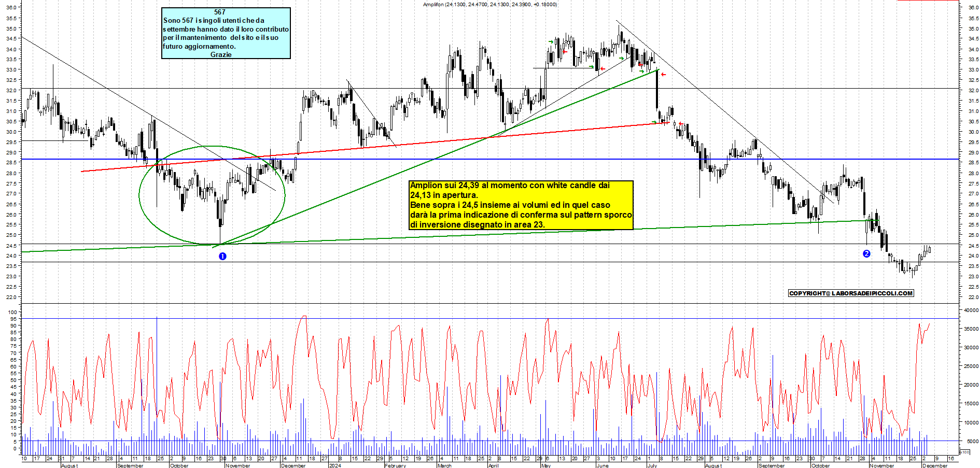
Task: Click the cyan '567' contributors note box
Action: (x=226, y=33)
